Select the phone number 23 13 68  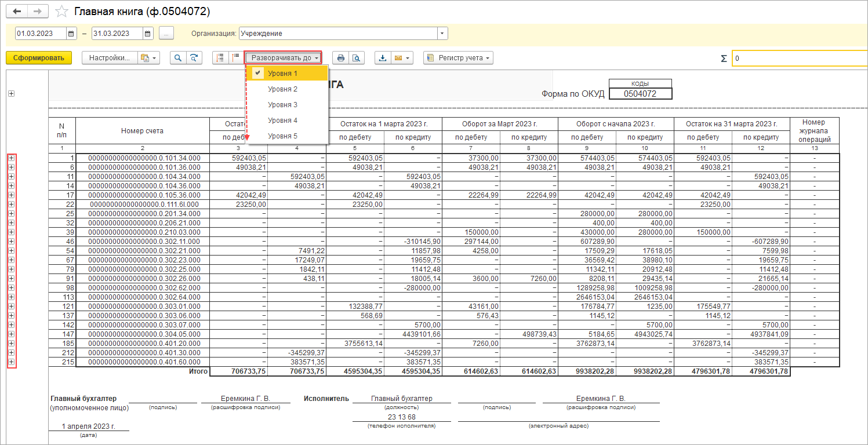pos(401,417)
